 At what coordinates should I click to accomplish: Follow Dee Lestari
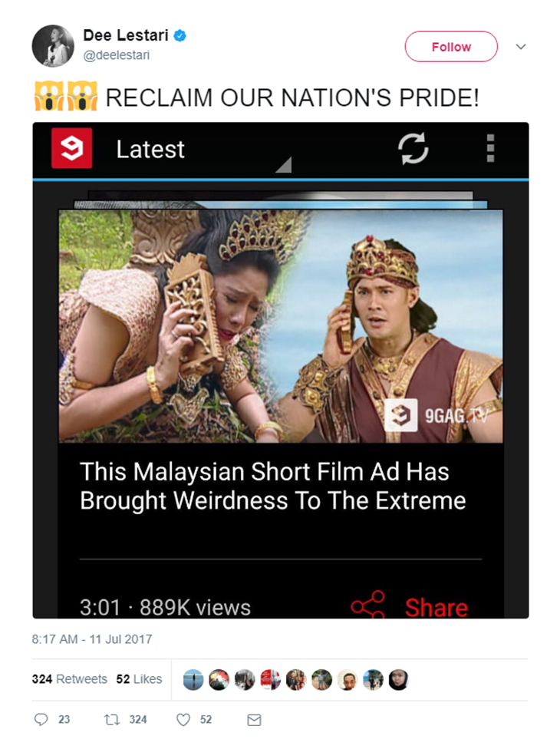point(451,46)
